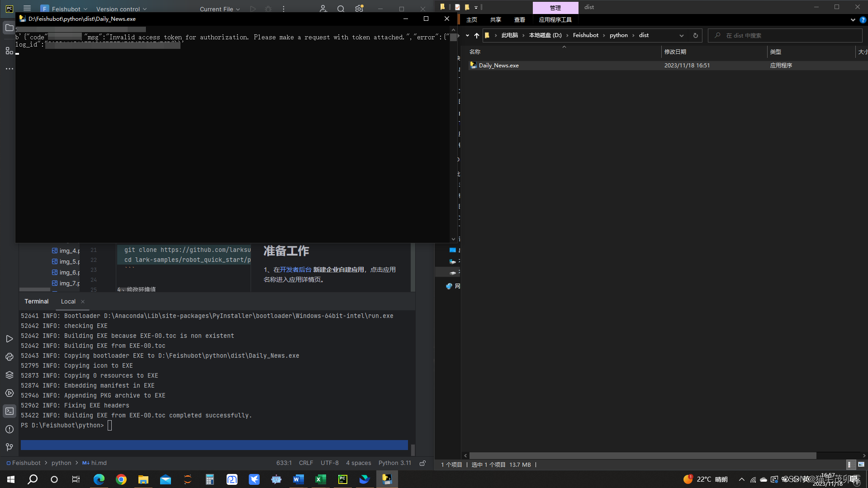
Task: Show hidden system tray icons
Action: pyautogui.click(x=741, y=479)
